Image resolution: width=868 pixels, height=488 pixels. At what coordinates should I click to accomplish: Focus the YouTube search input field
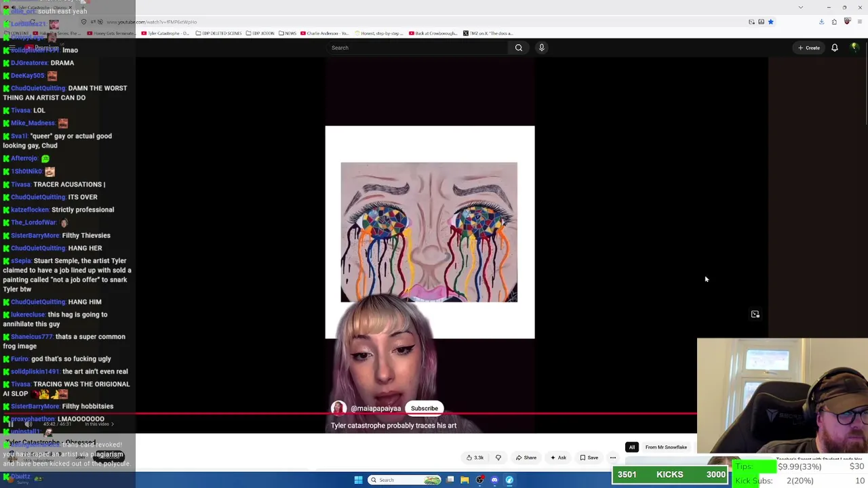pyautogui.click(x=417, y=47)
